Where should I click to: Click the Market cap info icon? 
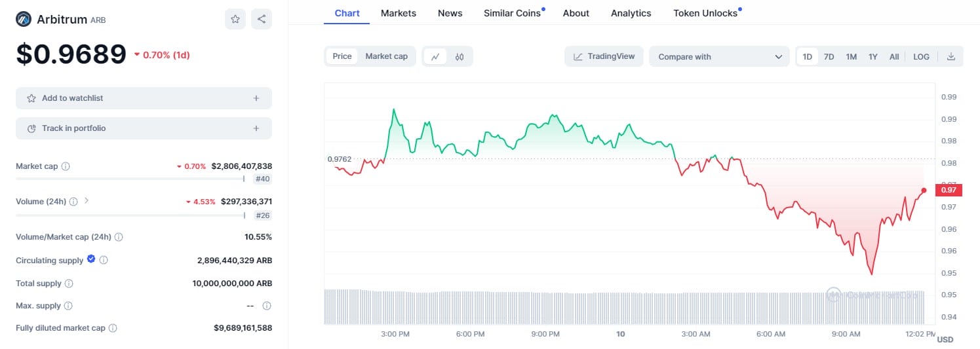pos(66,166)
